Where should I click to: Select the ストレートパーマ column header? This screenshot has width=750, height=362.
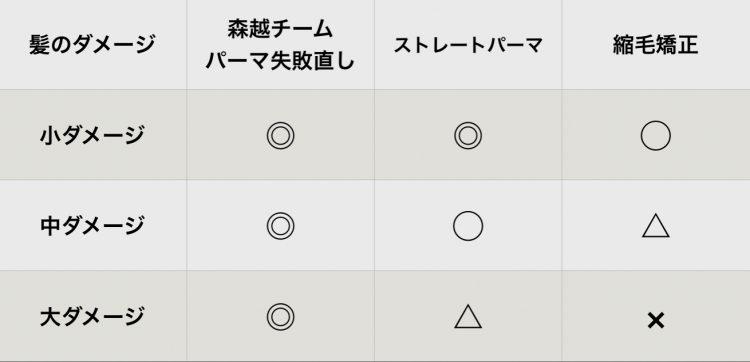tap(468, 44)
